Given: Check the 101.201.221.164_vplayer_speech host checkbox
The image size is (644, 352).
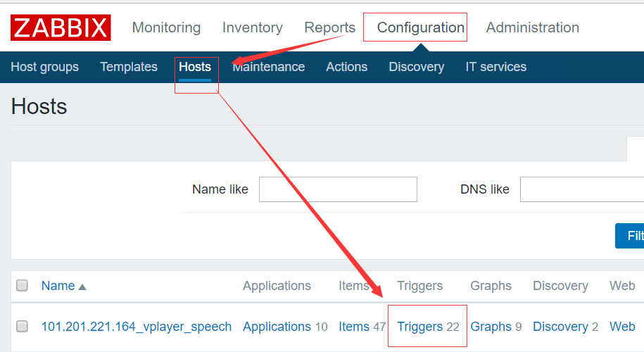Looking at the screenshot, I should [23, 326].
